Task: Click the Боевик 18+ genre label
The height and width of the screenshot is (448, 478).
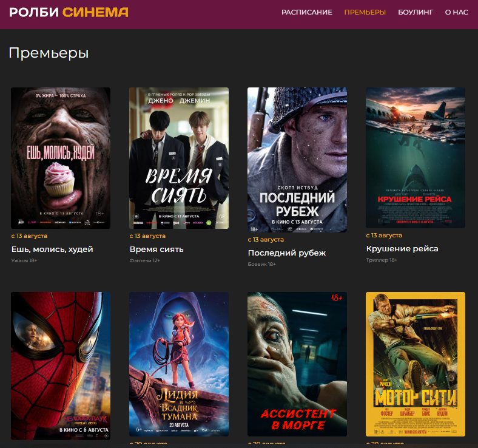Action: [x=262, y=264]
